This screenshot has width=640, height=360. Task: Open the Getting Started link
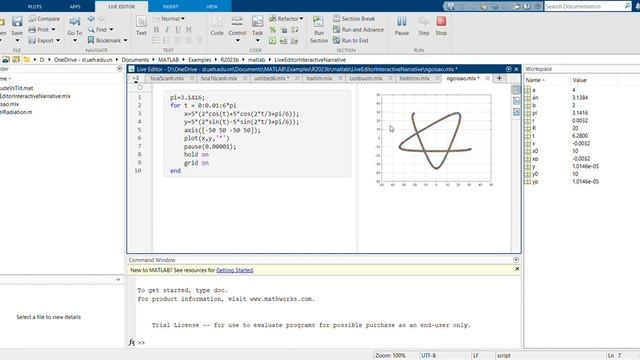coord(235,270)
